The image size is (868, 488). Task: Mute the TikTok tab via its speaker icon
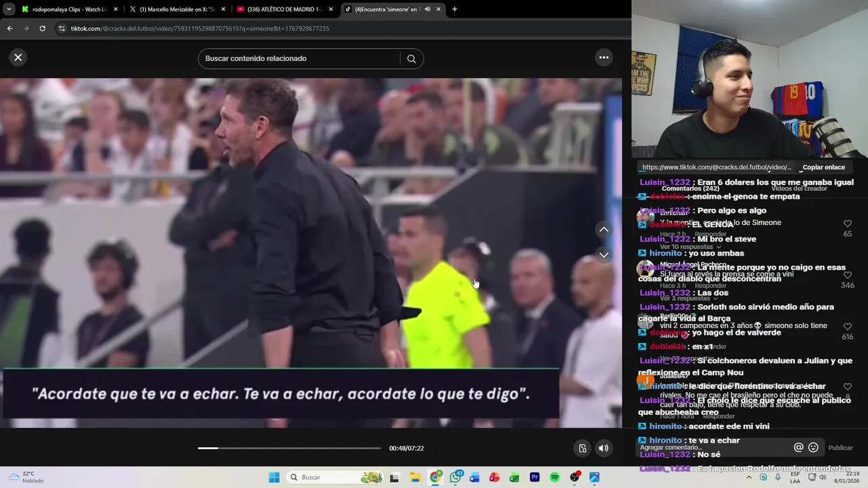pos(427,9)
